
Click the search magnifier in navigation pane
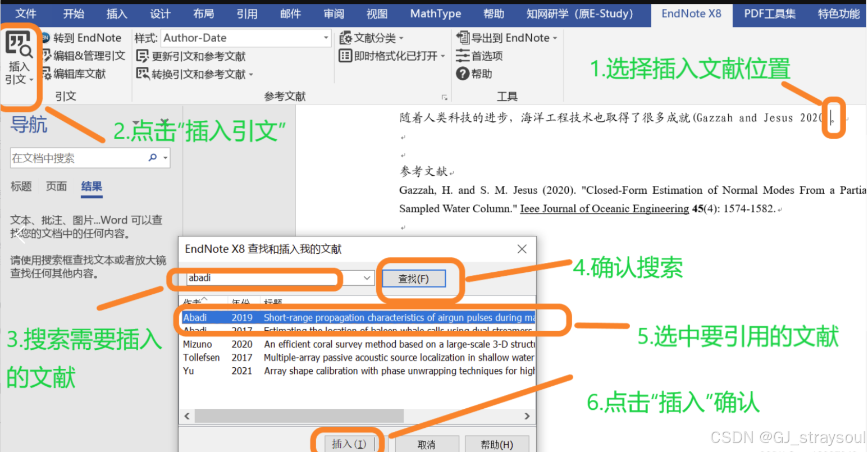coord(152,158)
